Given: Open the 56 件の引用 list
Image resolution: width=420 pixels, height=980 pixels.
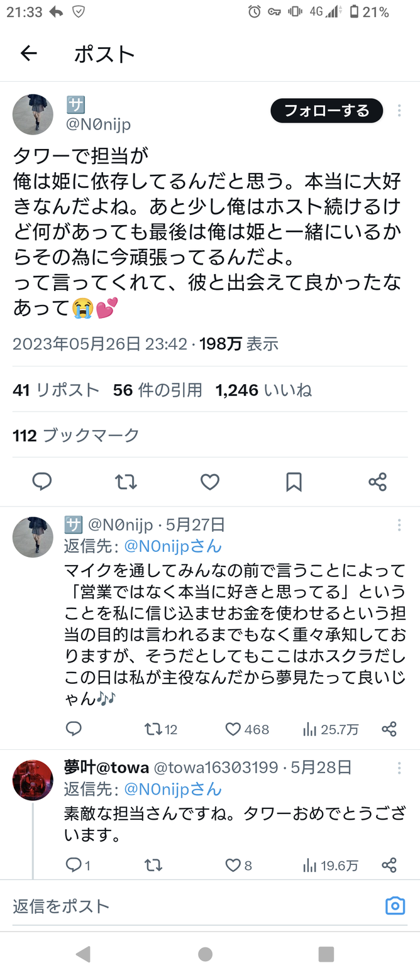Looking at the screenshot, I should coord(157,390).
